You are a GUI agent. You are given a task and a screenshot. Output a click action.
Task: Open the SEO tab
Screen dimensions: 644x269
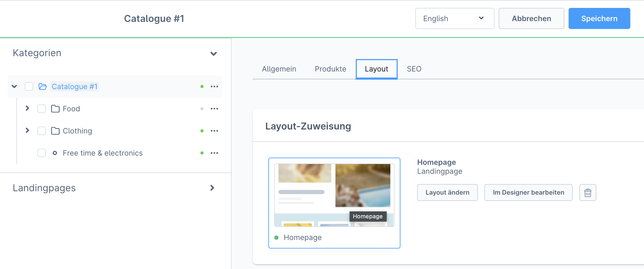pyautogui.click(x=414, y=69)
